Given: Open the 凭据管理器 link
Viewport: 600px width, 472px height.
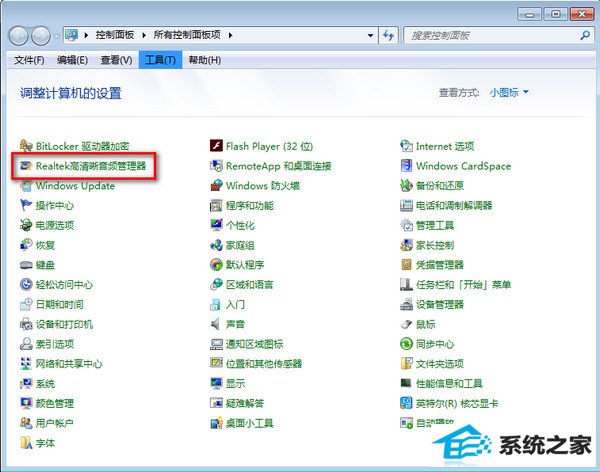Looking at the screenshot, I should click(x=440, y=265).
